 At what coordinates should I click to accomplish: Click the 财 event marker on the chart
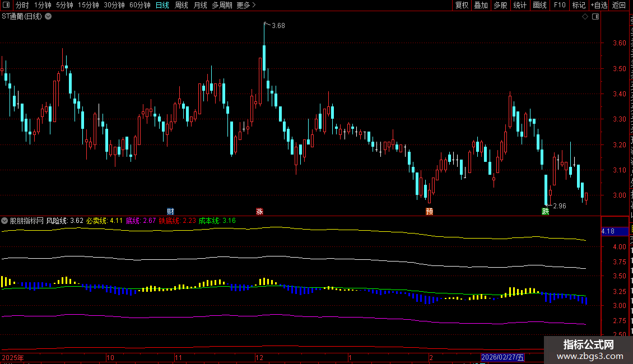170,212
